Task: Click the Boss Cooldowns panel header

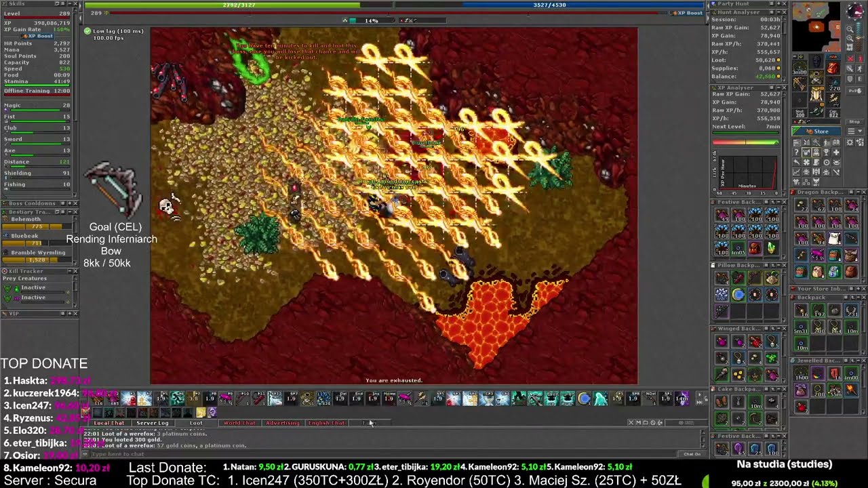Action: coord(39,203)
